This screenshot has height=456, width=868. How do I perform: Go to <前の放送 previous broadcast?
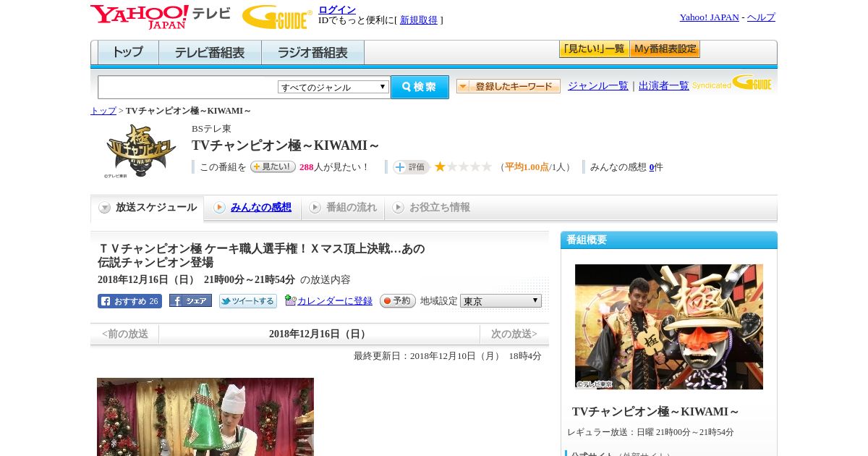coord(125,334)
